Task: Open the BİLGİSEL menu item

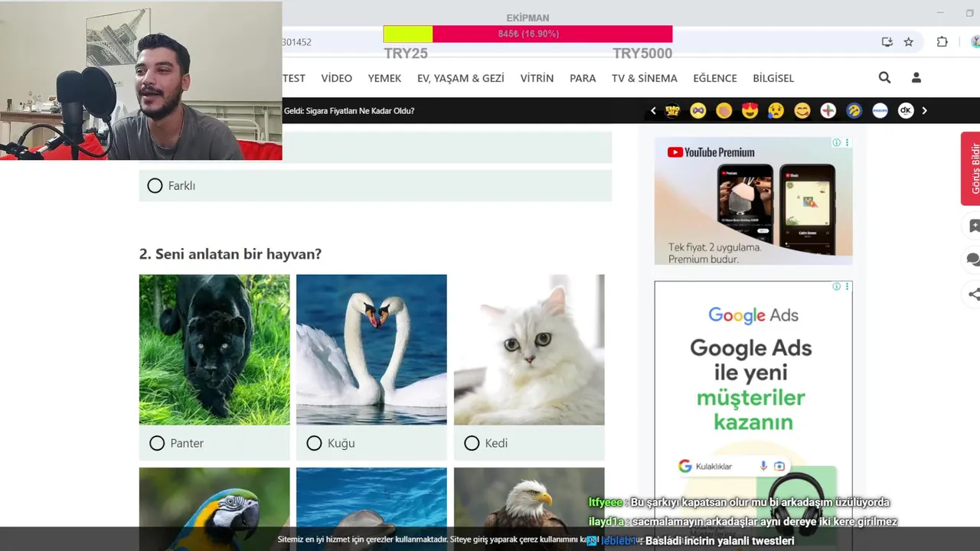Action: tap(773, 78)
